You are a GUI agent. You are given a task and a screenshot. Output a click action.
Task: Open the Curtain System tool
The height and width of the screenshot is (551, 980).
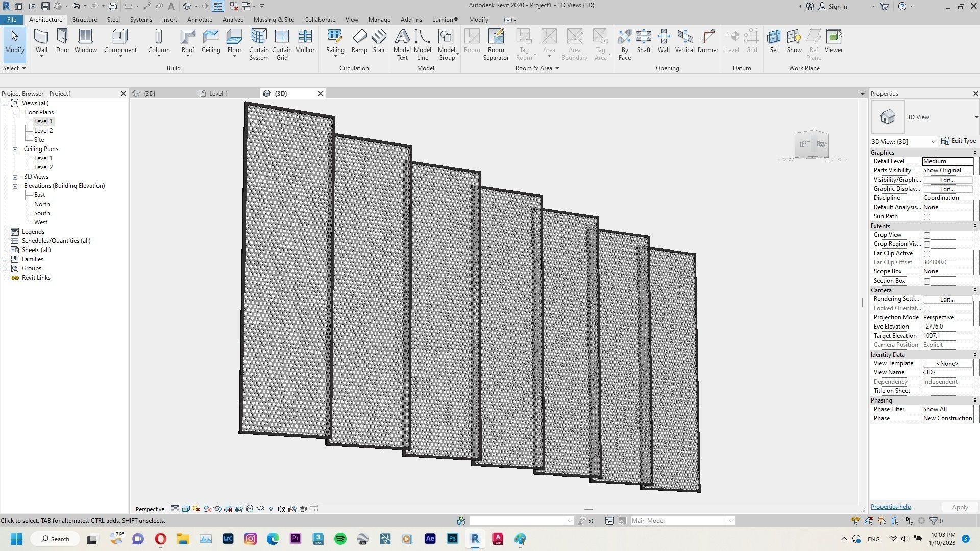click(x=259, y=43)
